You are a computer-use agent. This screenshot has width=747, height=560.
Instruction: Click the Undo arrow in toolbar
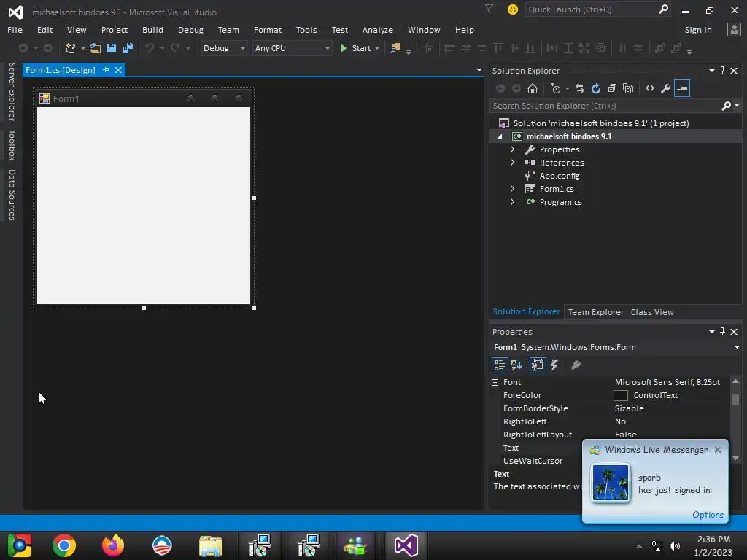(150, 48)
